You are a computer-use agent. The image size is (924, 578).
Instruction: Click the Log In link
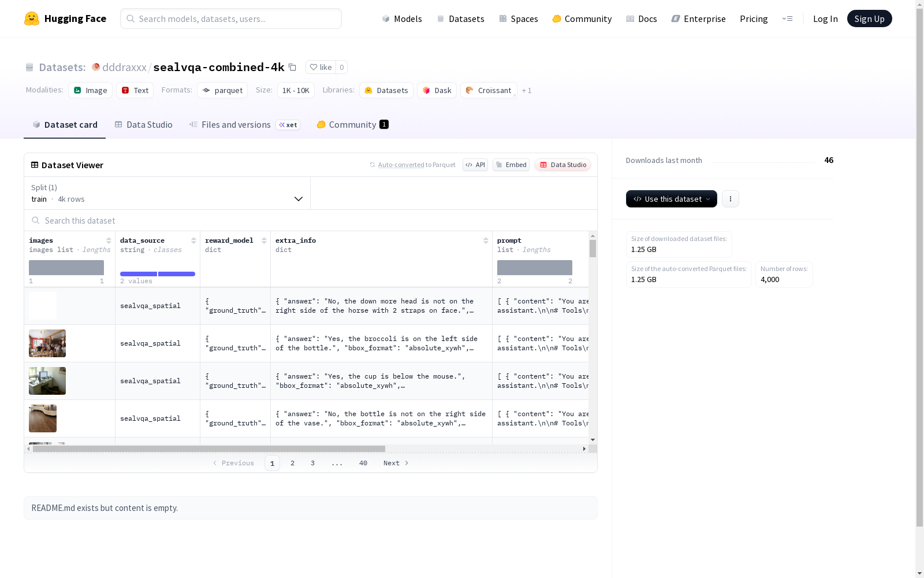pyautogui.click(x=825, y=18)
